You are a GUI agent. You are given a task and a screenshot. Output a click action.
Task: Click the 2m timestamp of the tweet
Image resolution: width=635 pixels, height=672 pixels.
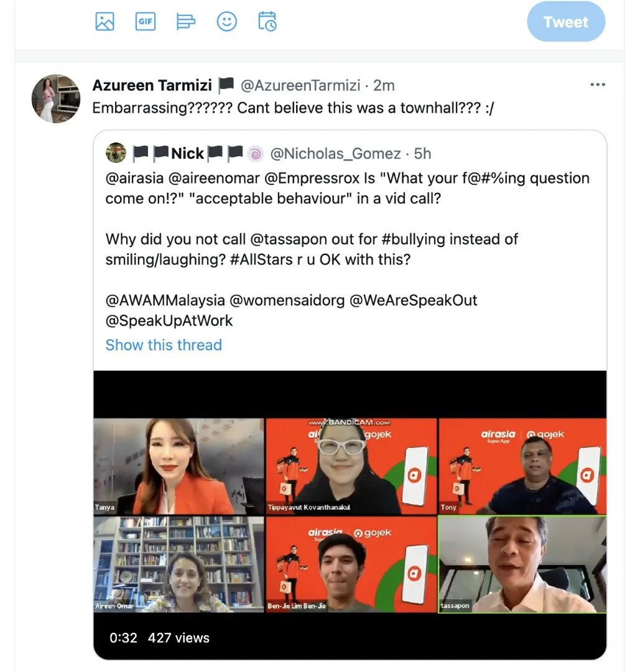pyautogui.click(x=384, y=85)
